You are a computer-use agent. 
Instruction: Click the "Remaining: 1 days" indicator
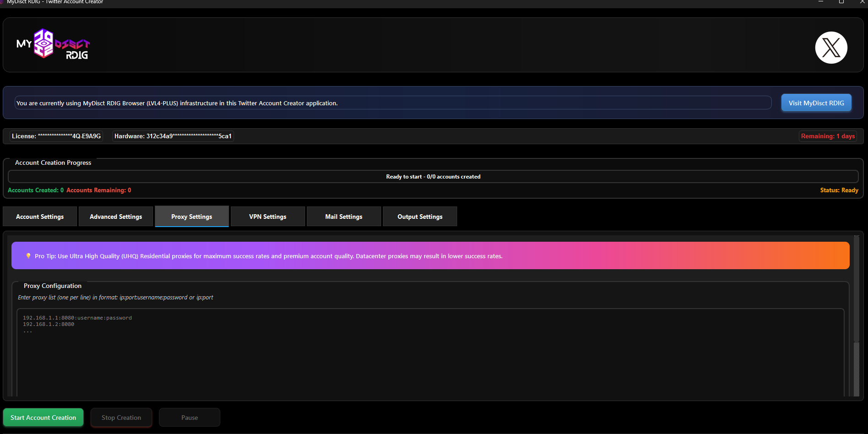tap(828, 136)
